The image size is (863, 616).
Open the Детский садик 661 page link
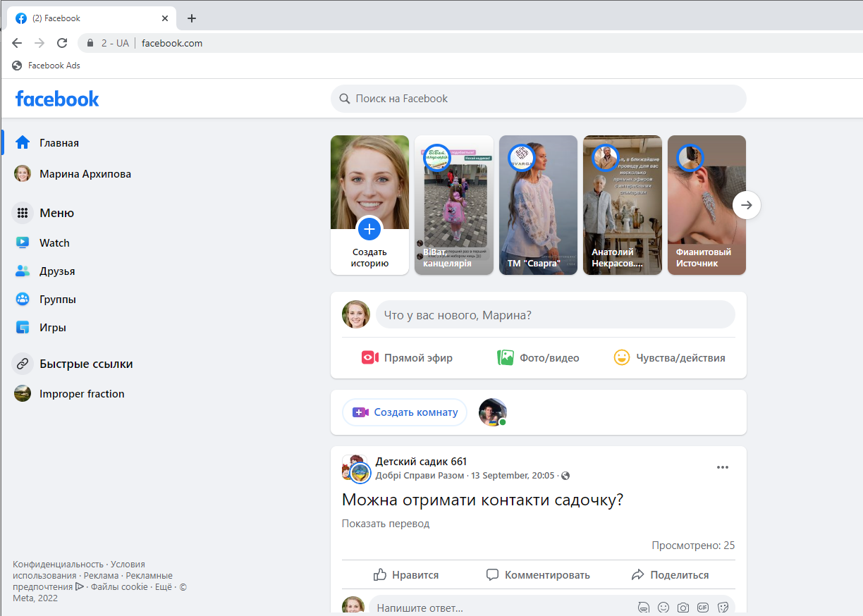[x=421, y=462]
